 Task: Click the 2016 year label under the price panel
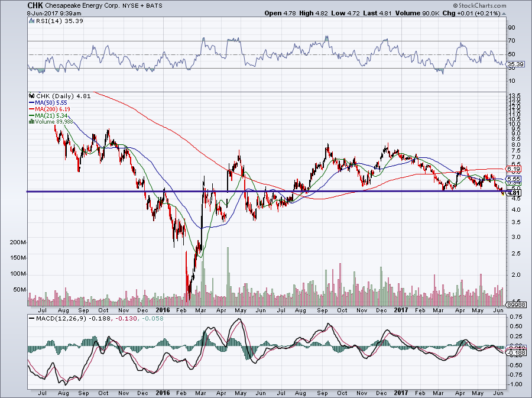tap(163, 310)
